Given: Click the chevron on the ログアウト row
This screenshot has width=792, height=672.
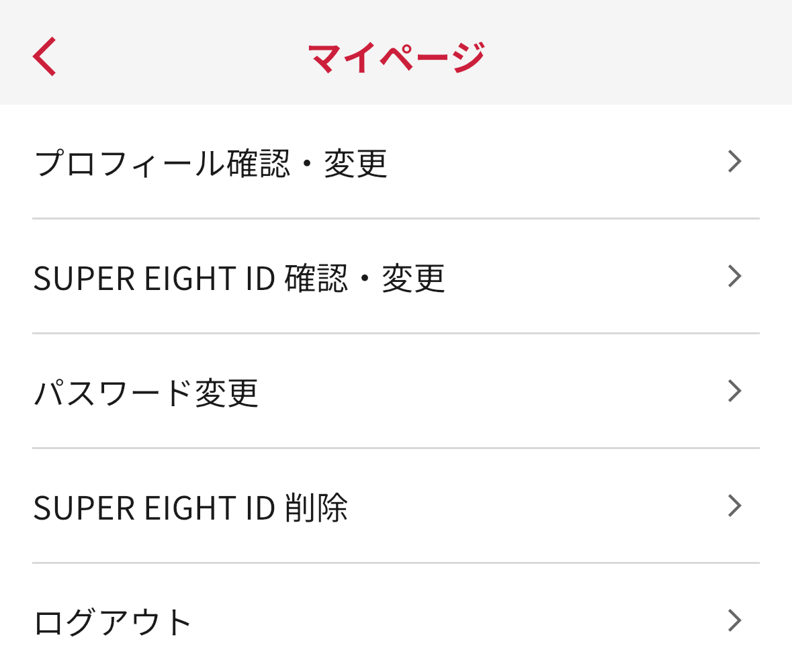Looking at the screenshot, I should (734, 621).
